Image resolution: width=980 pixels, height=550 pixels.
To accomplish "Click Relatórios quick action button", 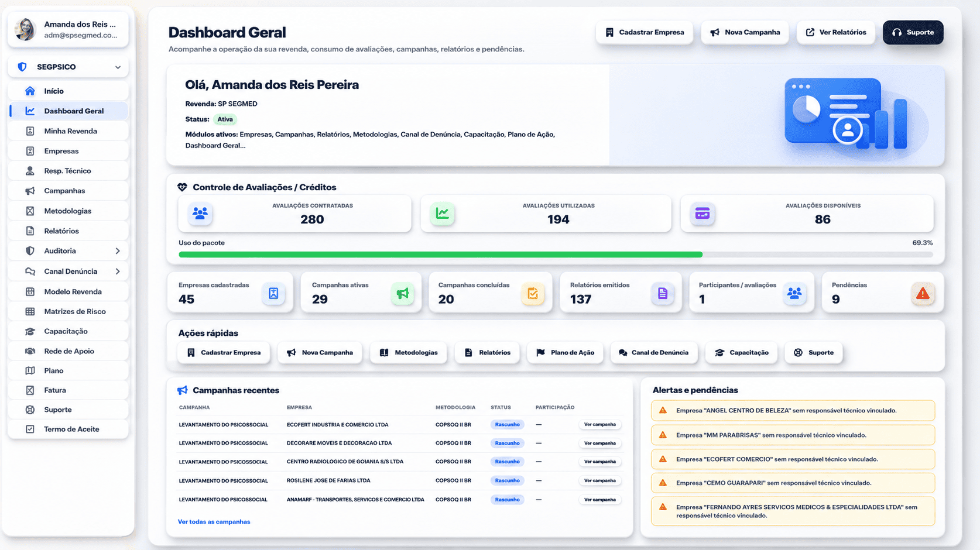I will click(x=487, y=353).
